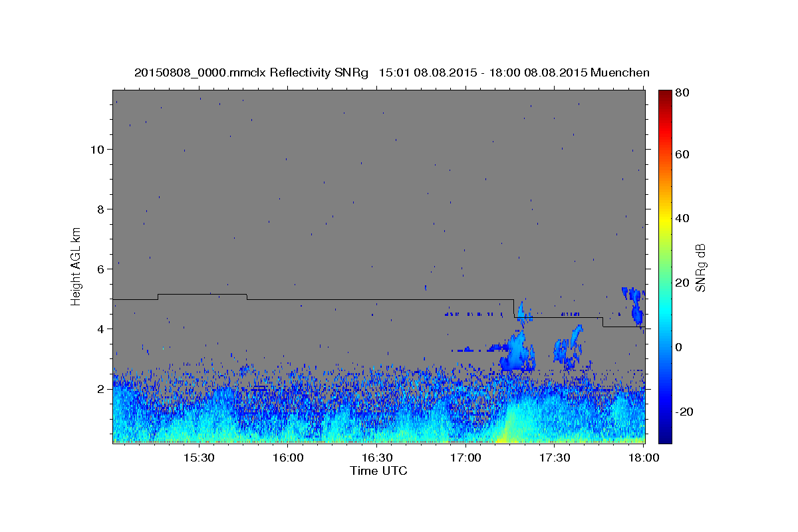Click the colorbar value 60
This screenshot has width=798, height=532.
click(682, 154)
